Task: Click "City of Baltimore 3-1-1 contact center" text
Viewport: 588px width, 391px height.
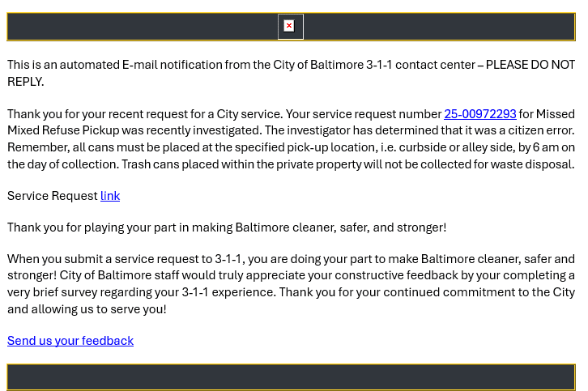Action: click(374, 65)
